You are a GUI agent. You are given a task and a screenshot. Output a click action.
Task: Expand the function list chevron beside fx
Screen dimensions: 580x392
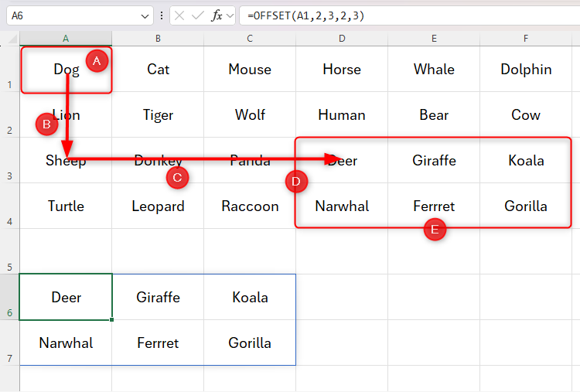(230, 15)
